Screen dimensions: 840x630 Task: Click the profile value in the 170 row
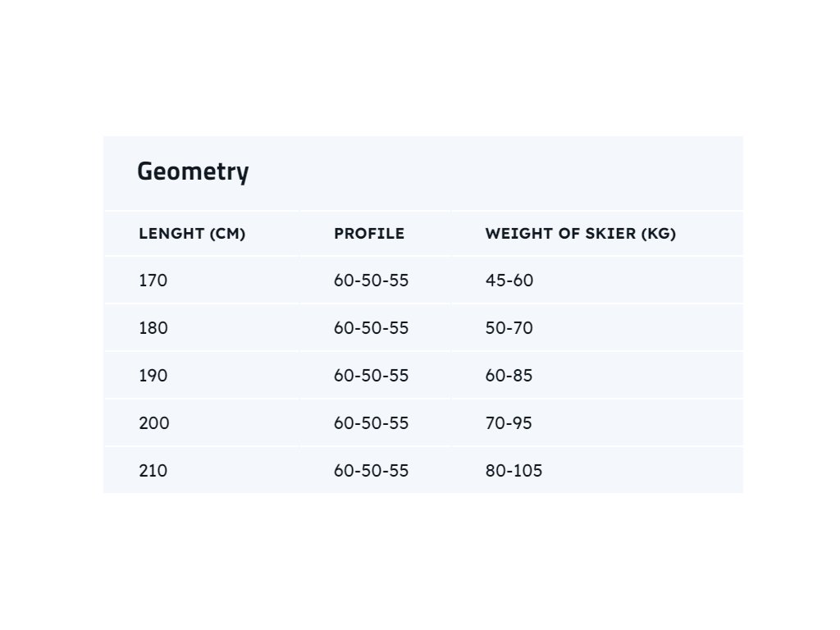371,281
